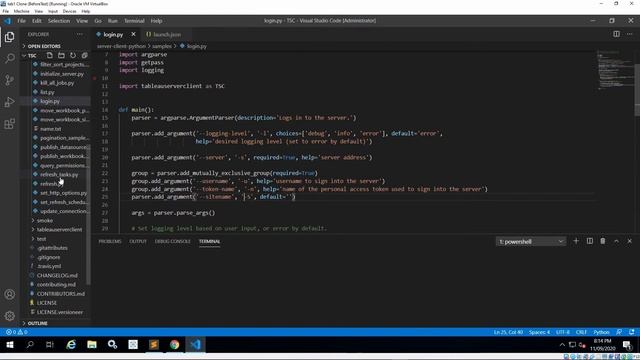Screen dimensions: 640x360
Task: Open Windows Start menu
Action: 9,345
